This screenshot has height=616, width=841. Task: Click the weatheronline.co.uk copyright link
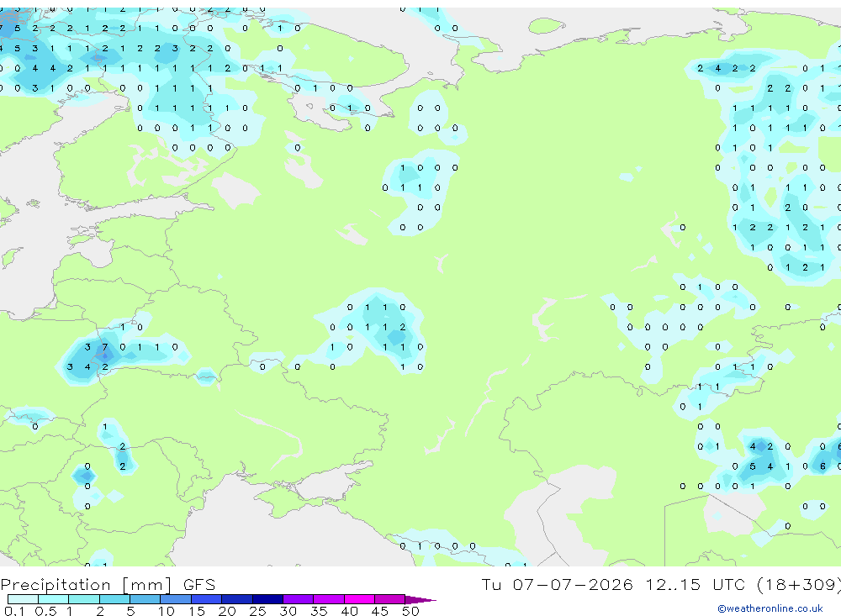[x=770, y=608]
